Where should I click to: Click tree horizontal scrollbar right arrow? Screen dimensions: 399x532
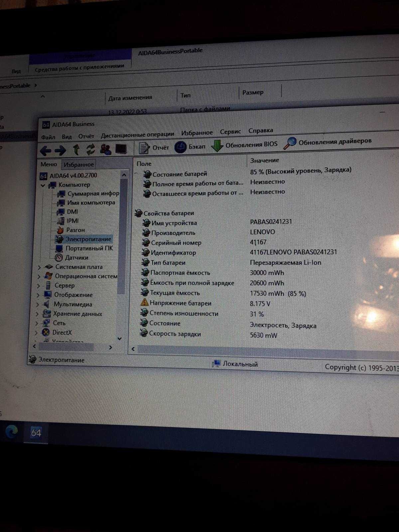(111, 347)
